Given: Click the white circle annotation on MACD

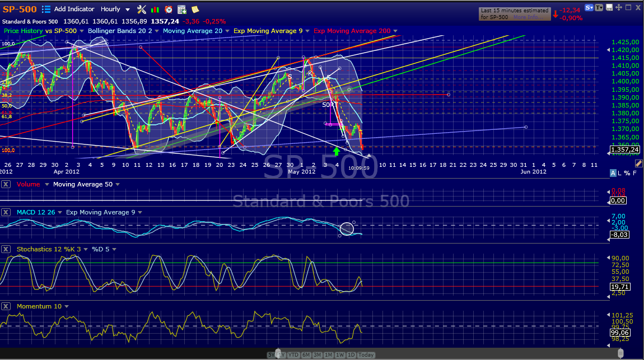Looking at the screenshot, I should [x=347, y=228].
